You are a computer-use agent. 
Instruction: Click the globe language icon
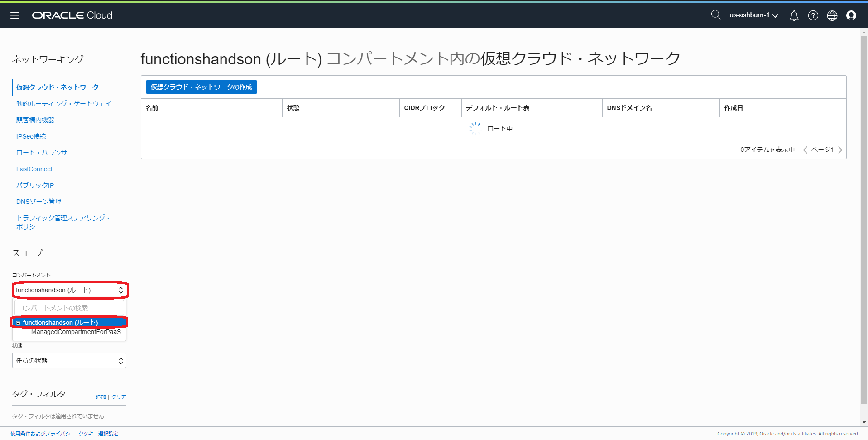pyautogui.click(x=832, y=16)
